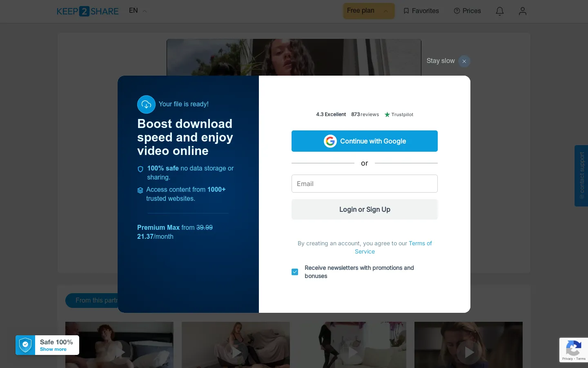This screenshot has width=588, height=368.
Task: Click the main video preview image
Action: pyautogui.click(x=294, y=57)
